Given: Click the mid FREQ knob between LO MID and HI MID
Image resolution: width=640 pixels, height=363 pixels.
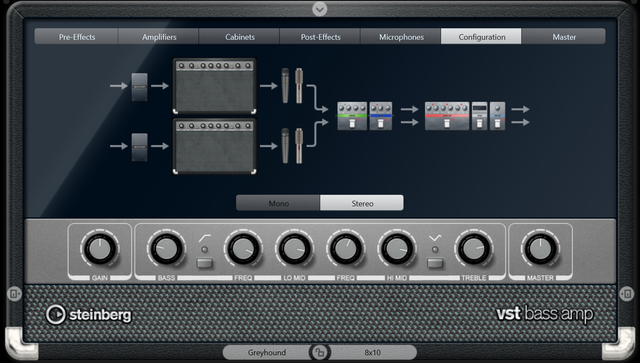Looking at the screenshot, I should tap(345, 249).
